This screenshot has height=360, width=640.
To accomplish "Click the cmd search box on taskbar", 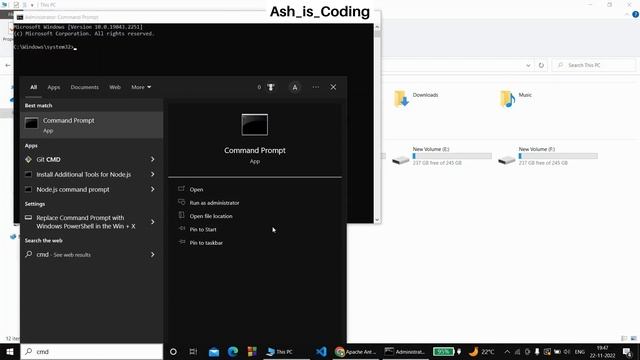I will click(x=91, y=351).
